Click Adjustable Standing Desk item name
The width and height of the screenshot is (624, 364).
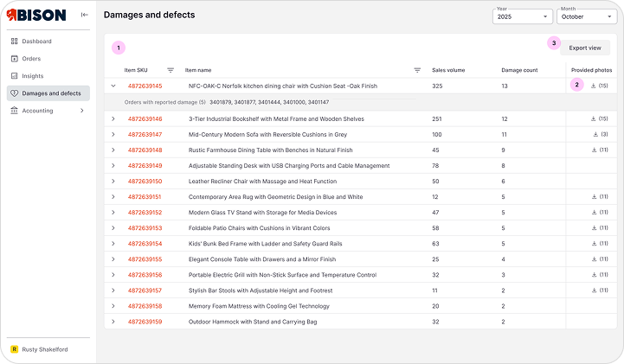(x=289, y=166)
